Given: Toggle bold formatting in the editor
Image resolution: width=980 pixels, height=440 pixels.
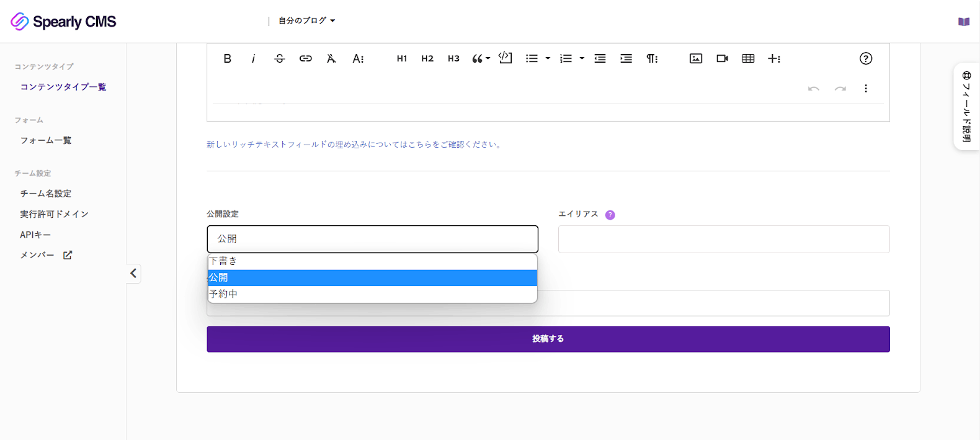Looking at the screenshot, I should click(228, 58).
